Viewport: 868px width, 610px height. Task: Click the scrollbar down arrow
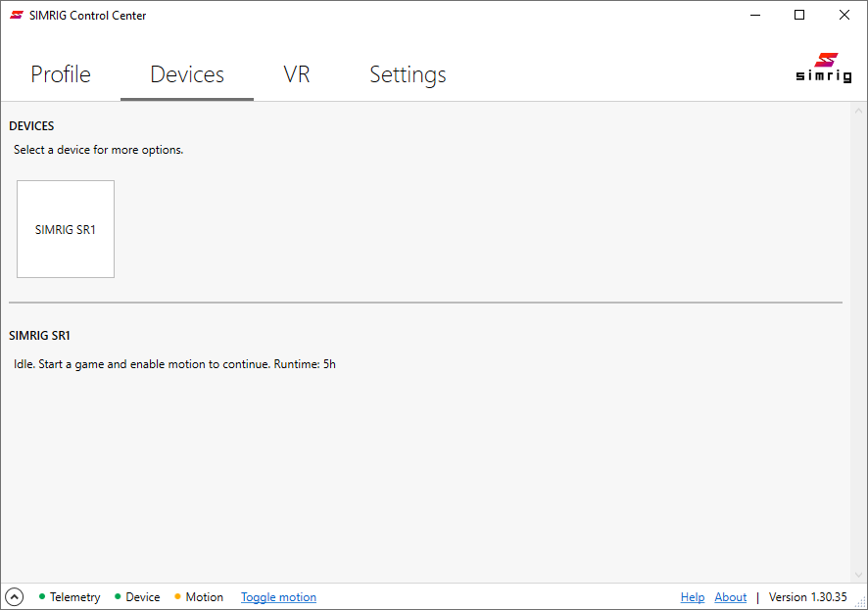pyautogui.click(x=860, y=576)
